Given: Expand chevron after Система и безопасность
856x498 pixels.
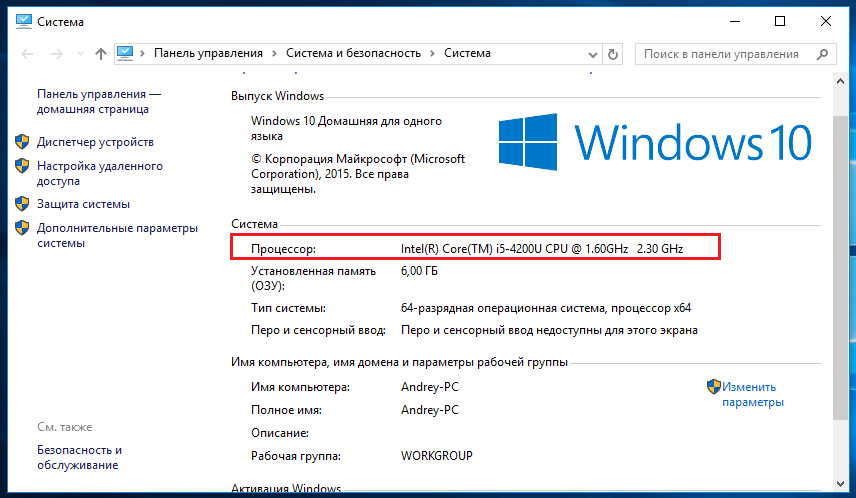Looking at the screenshot, I should click(x=432, y=53).
